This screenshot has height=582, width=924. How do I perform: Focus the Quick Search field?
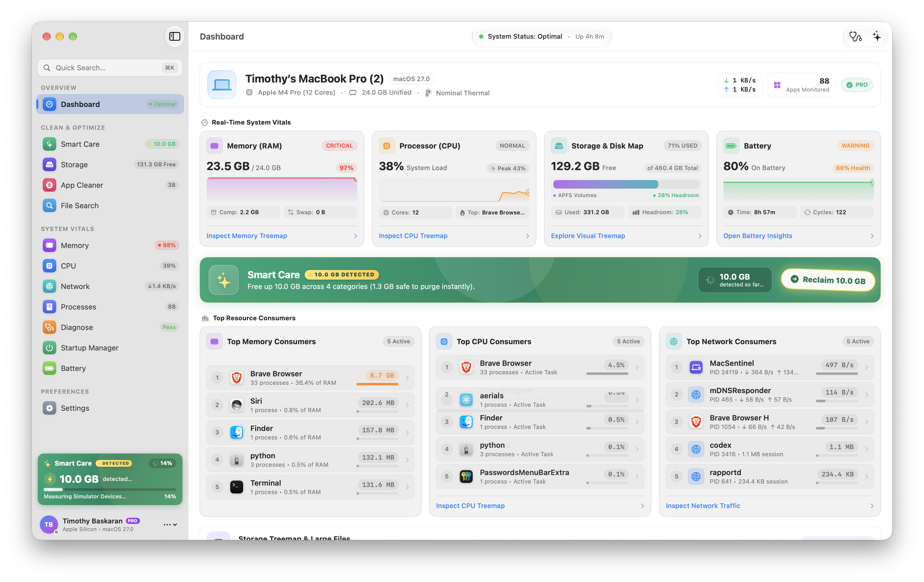110,67
